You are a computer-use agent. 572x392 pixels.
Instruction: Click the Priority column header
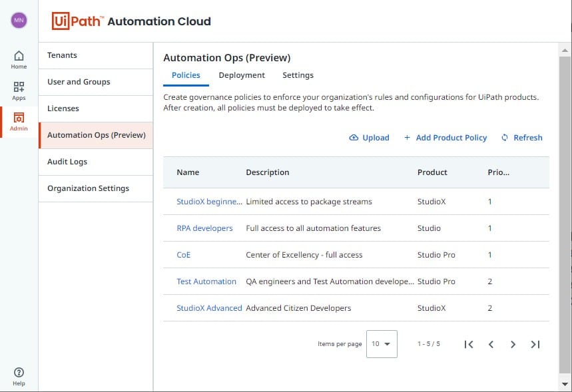(x=498, y=172)
